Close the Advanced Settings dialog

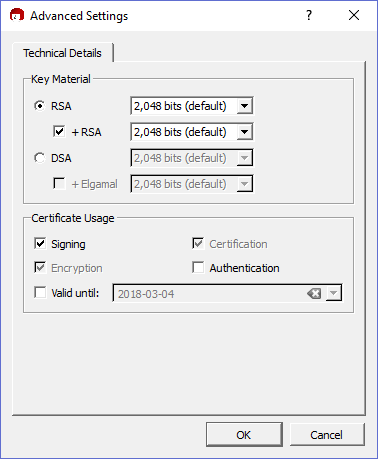[354, 15]
